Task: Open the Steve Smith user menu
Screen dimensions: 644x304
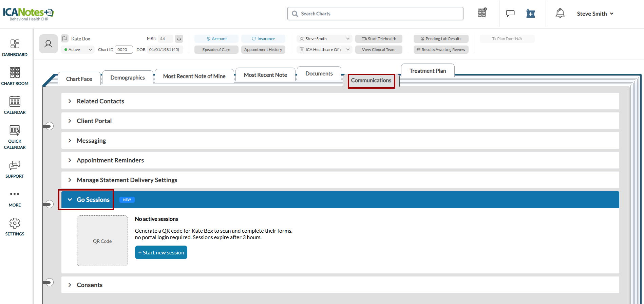Action: coord(595,14)
